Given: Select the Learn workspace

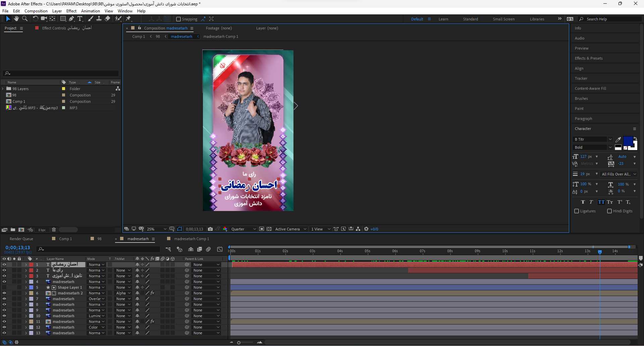Looking at the screenshot, I should click(x=443, y=19).
